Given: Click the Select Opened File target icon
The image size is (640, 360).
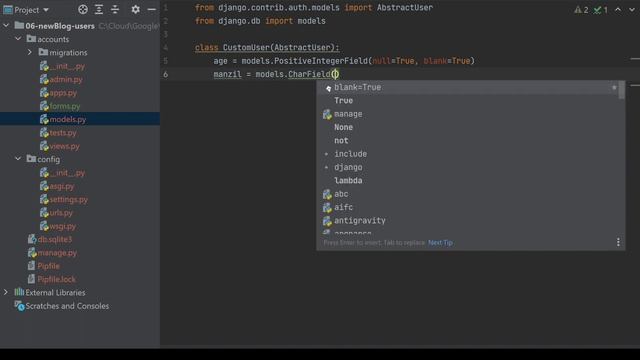Looking at the screenshot, I should click(83, 9).
